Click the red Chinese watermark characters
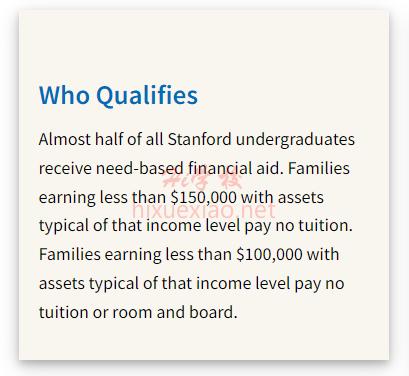 pyautogui.click(x=202, y=180)
